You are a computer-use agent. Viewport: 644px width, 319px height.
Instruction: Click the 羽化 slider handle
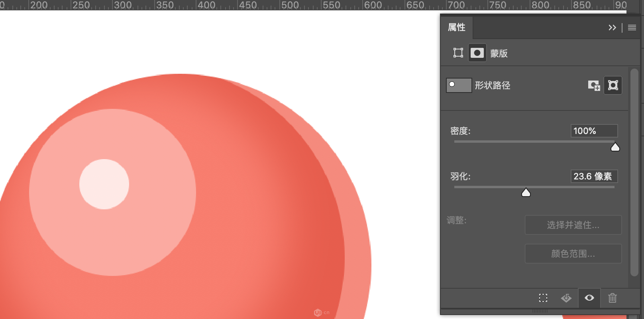[x=526, y=193]
